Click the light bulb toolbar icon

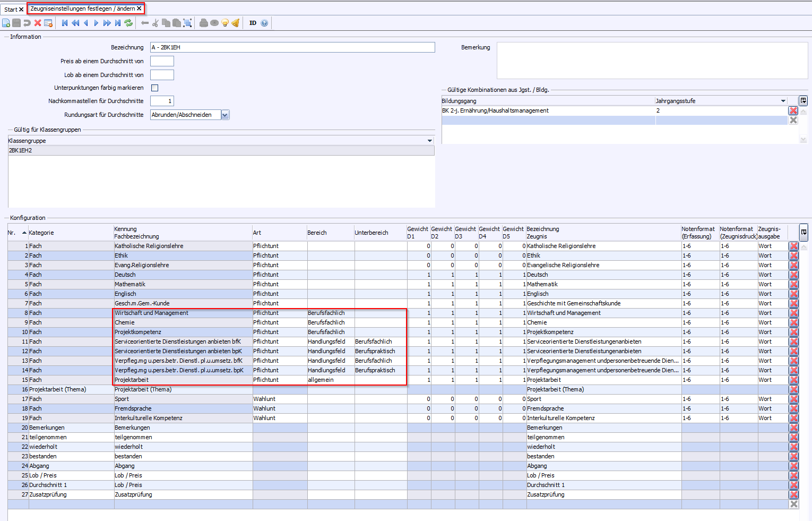coord(225,23)
